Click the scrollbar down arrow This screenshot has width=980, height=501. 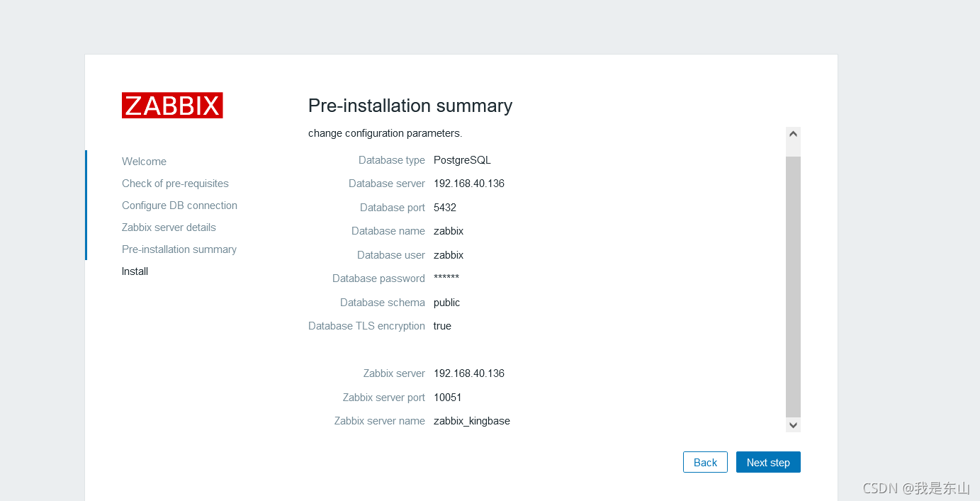point(793,425)
